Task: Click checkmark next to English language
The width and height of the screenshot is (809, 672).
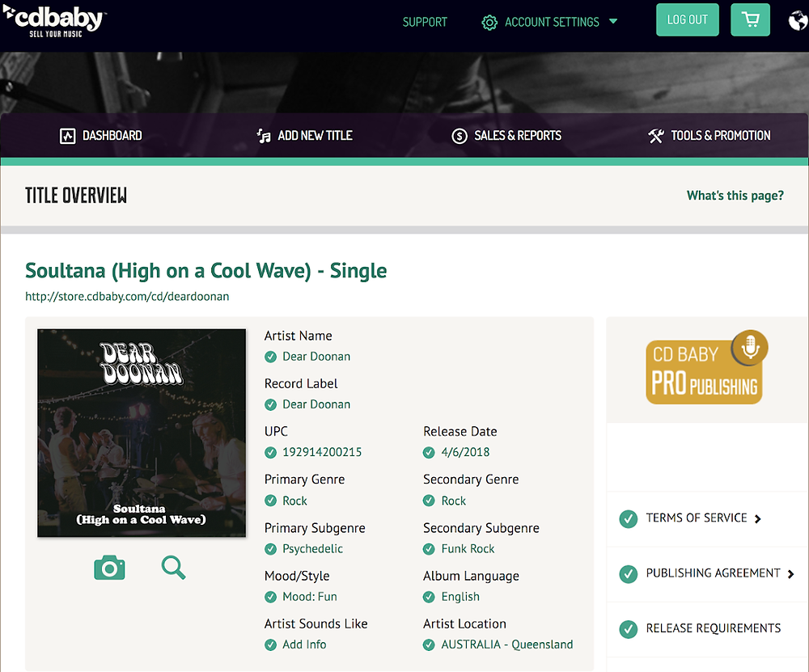Action: click(x=429, y=598)
